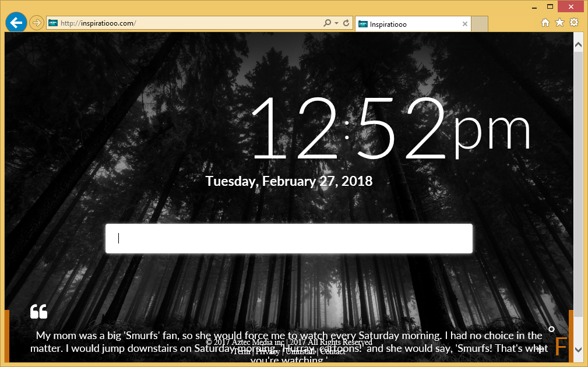Click the site favicon in address bar
The width and height of the screenshot is (588, 367).
53,23
